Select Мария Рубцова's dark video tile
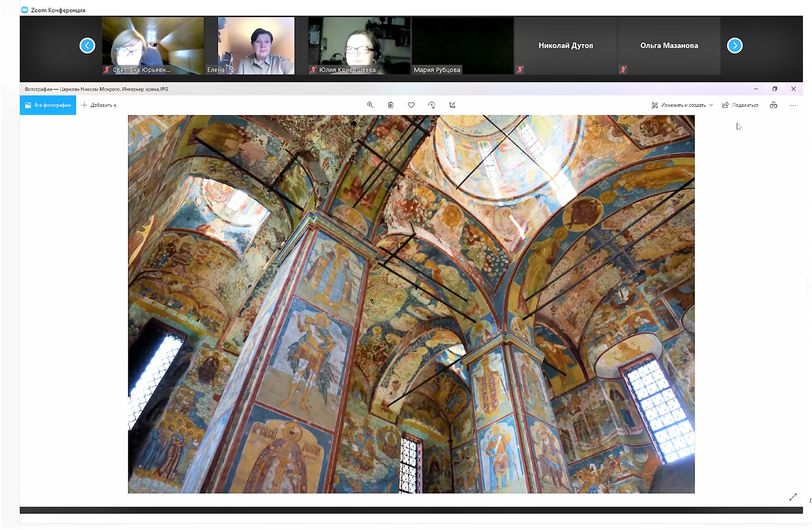Viewport: 812px width, 530px height. pyautogui.click(x=463, y=45)
